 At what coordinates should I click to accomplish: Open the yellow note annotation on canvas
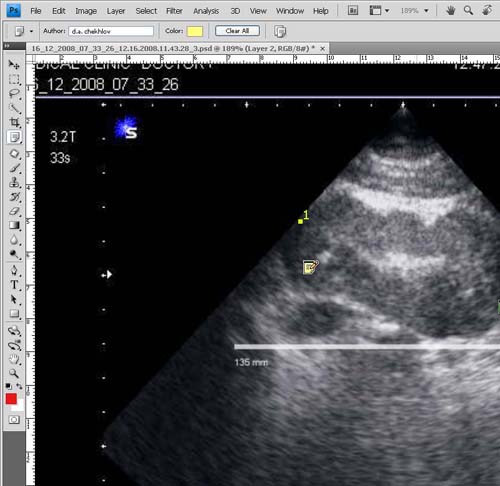pyautogui.click(x=310, y=267)
